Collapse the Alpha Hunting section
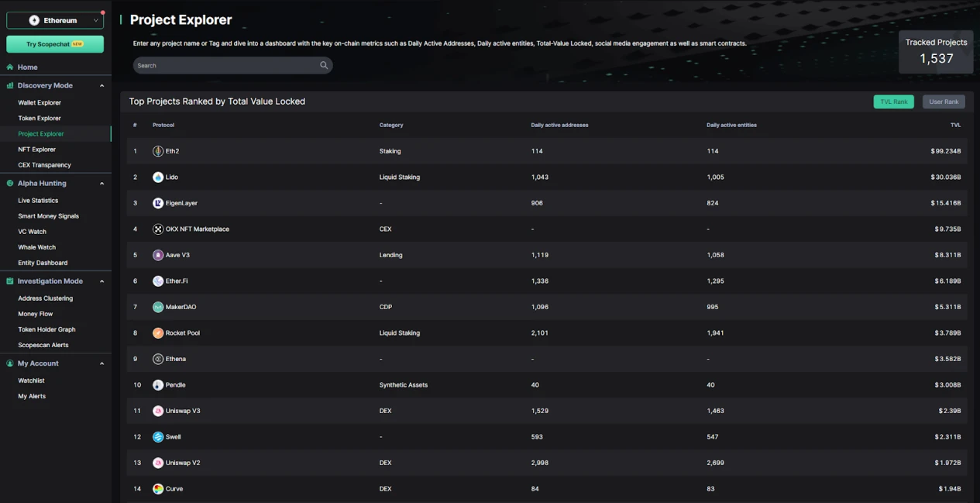This screenshot has height=503, width=980. 101,184
